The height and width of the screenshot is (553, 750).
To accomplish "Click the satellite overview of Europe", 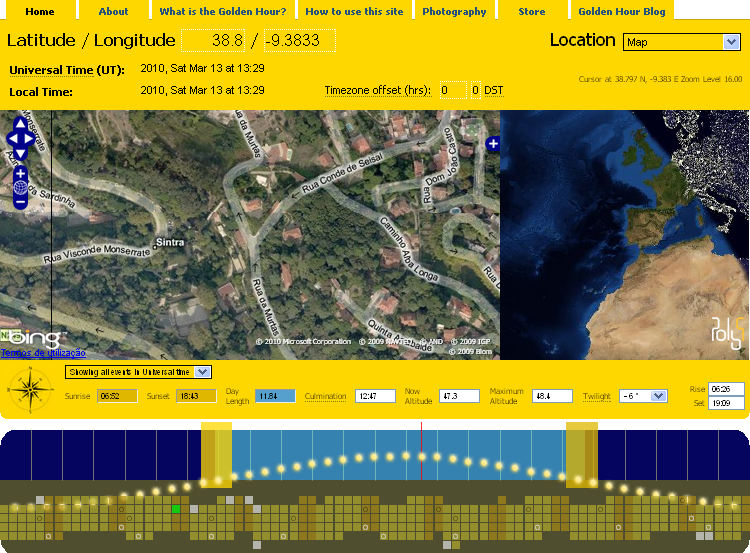I will [x=625, y=235].
